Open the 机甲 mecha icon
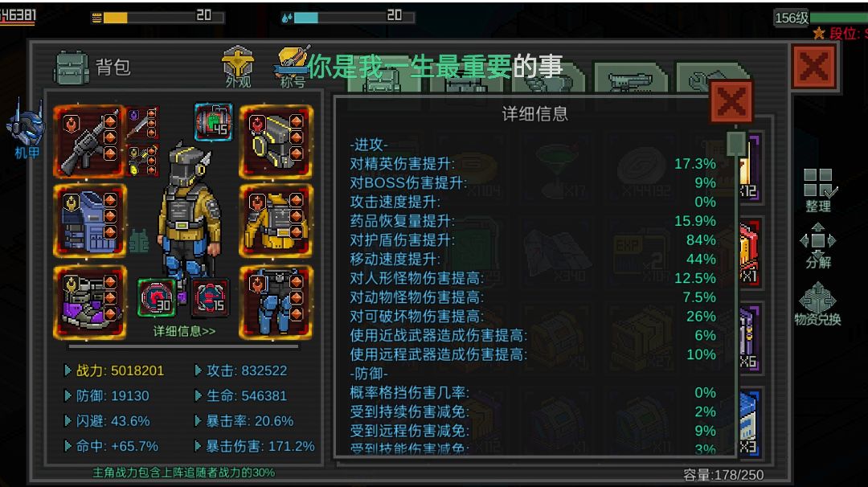The width and height of the screenshot is (868, 487). [x=26, y=129]
